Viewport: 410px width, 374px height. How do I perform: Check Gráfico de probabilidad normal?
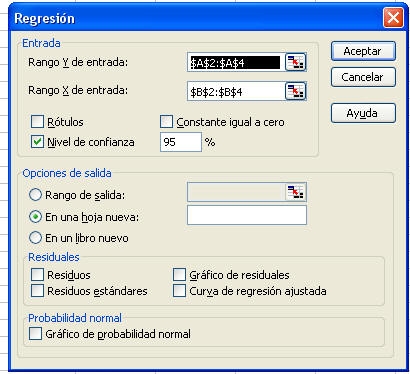pyautogui.click(x=35, y=333)
